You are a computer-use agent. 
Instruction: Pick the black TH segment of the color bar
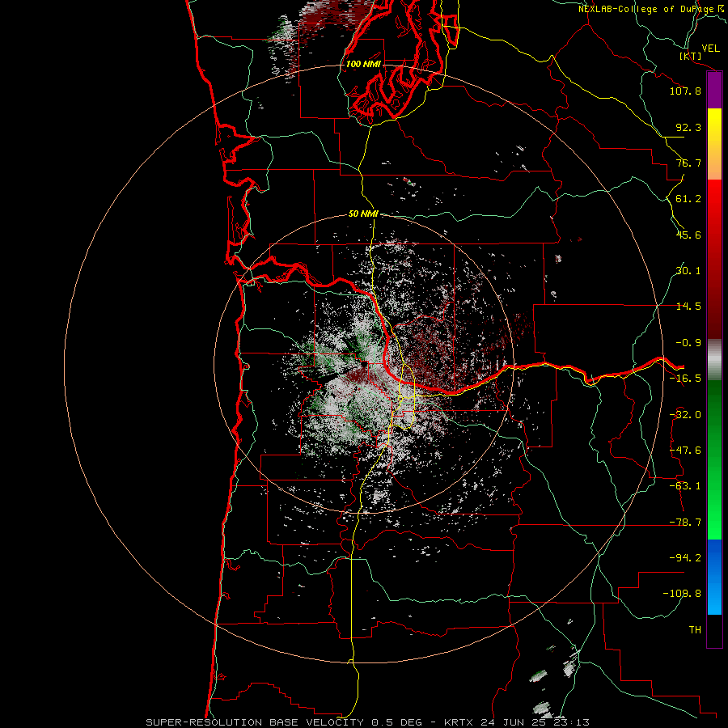click(714, 630)
